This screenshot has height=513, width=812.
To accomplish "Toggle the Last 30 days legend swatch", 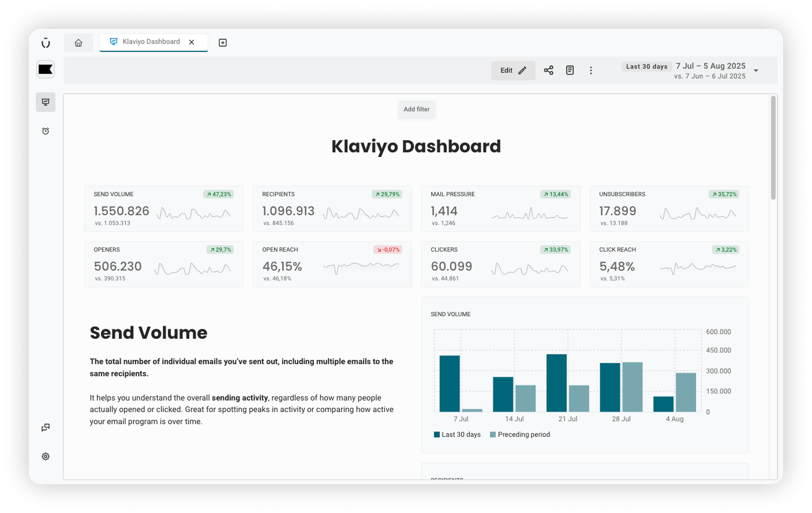I will pos(437,435).
